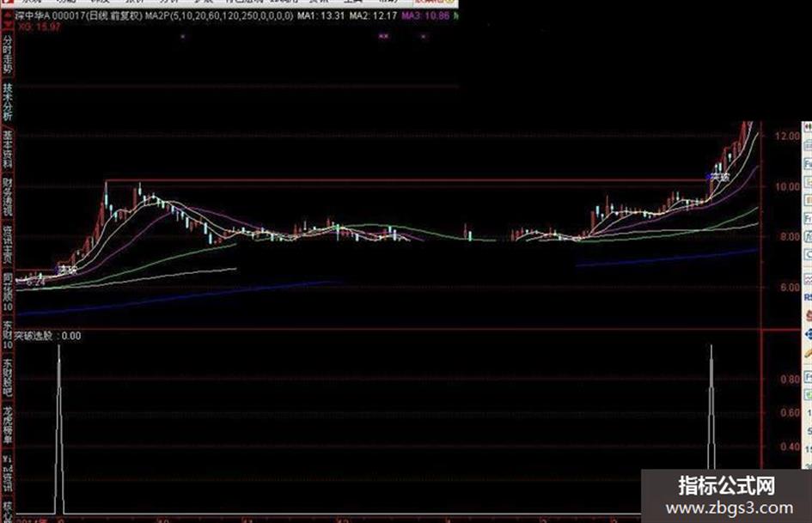Image resolution: width=812 pixels, height=523 pixels.
Task: Click the 8.00 price axis label
Action: (790, 237)
